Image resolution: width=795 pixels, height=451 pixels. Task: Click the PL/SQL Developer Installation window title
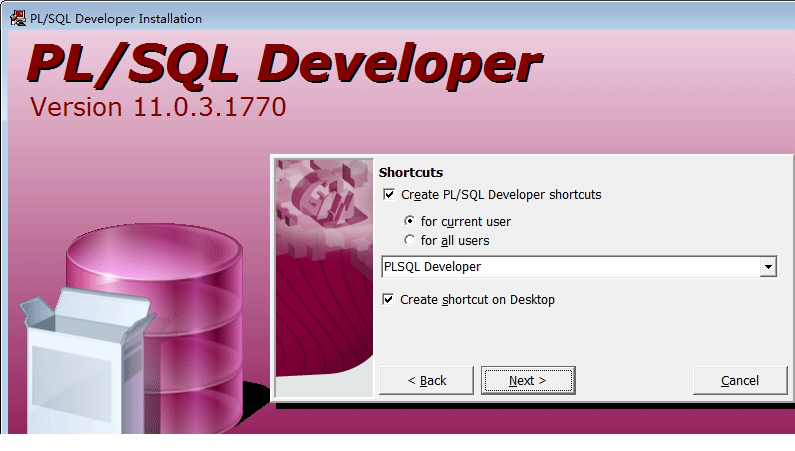coord(116,19)
